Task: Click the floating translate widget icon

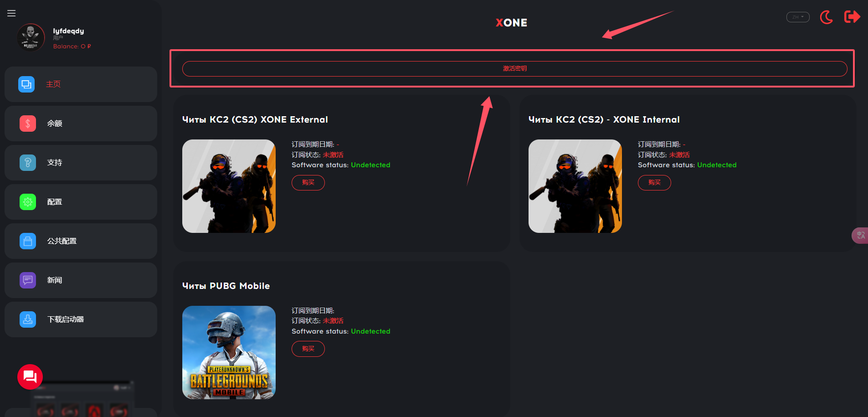Action: coord(860,236)
